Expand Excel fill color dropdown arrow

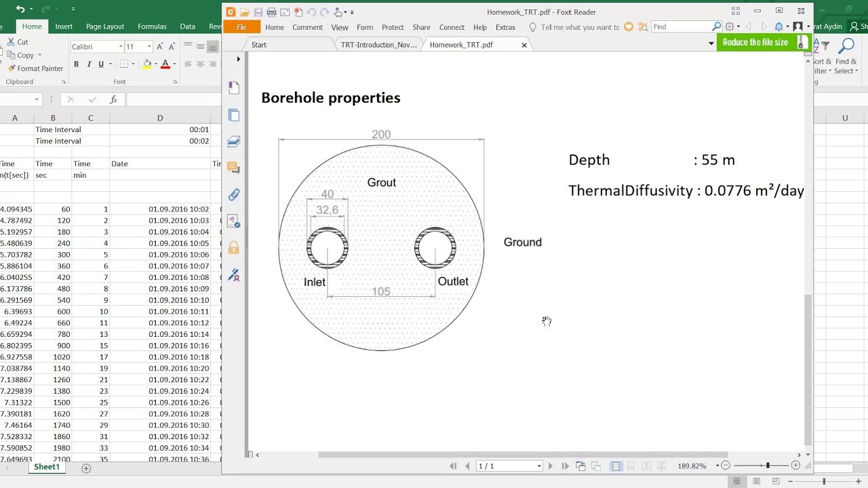click(x=156, y=64)
